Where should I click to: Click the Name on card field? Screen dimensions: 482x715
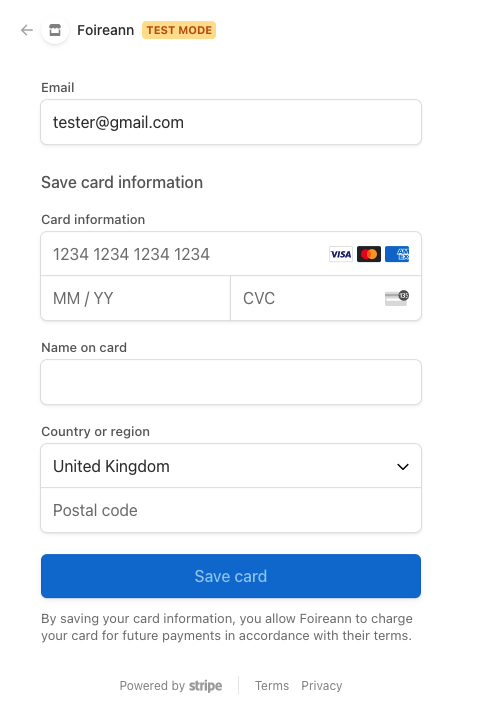(231, 382)
